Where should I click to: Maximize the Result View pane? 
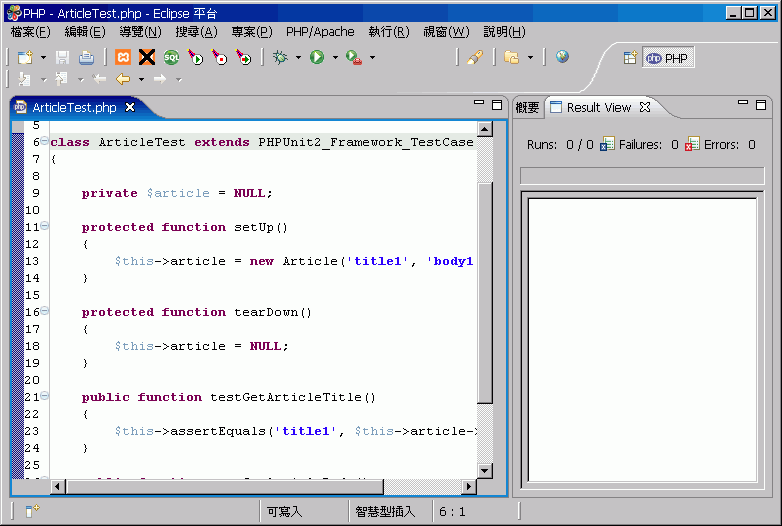click(x=761, y=105)
